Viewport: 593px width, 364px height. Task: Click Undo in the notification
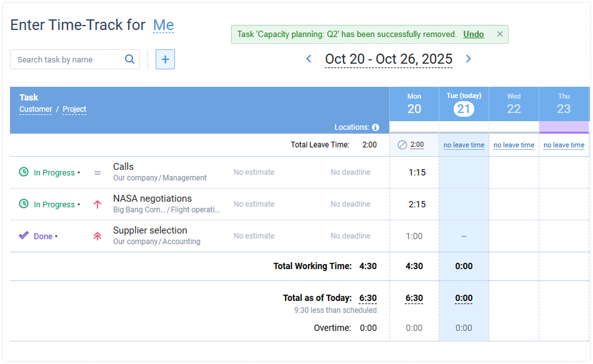(x=473, y=34)
